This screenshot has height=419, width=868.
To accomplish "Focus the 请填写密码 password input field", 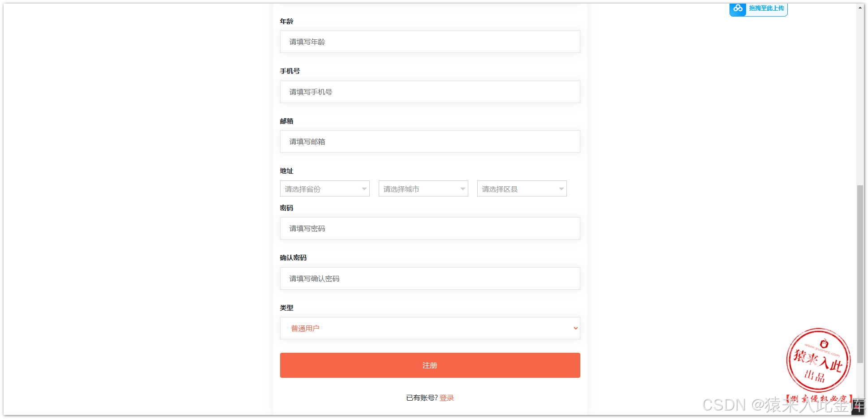I will pos(430,228).
